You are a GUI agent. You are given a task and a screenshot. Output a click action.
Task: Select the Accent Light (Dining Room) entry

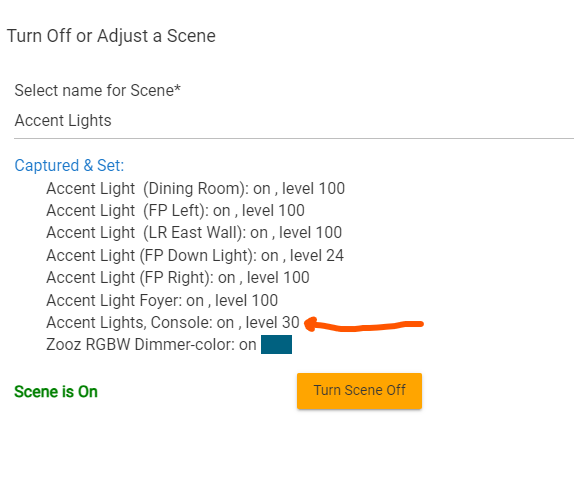tap(195, 188)
